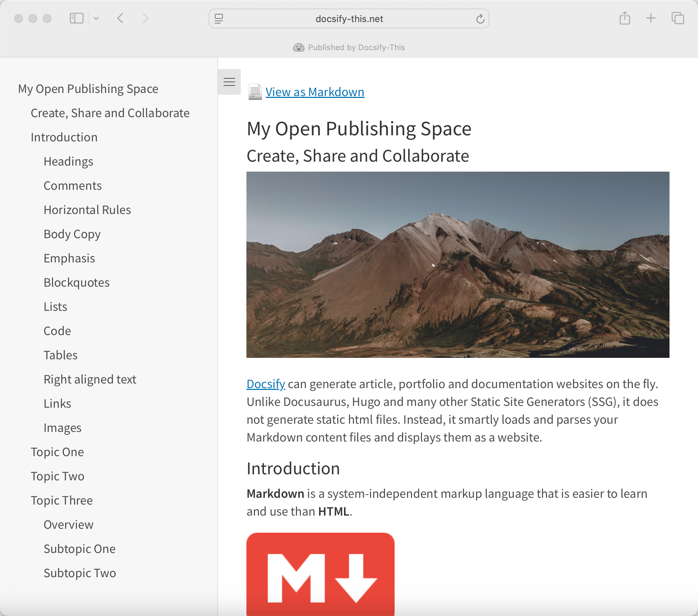Screen dimensions: 698x616
Task: Select Create, Share and Collaborate in sidebar
Action: [x=110, y=113]
